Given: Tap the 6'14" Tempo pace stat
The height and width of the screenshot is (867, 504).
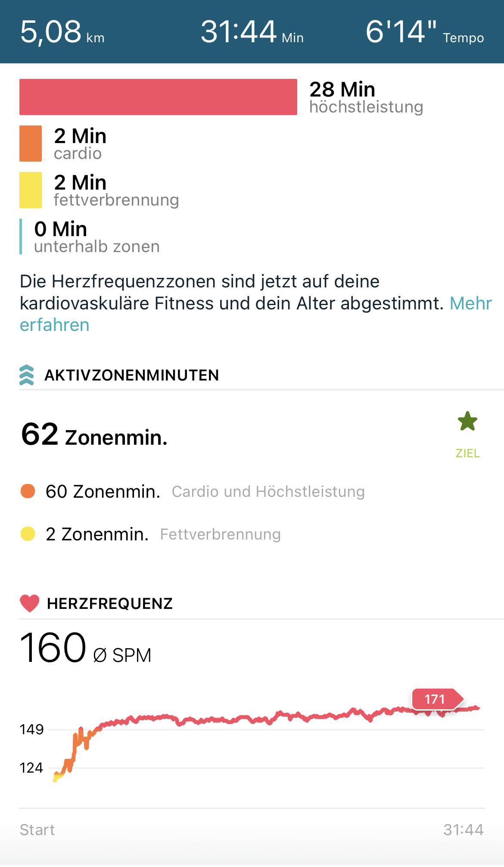Looking at the screenshot, I should 424,32.
